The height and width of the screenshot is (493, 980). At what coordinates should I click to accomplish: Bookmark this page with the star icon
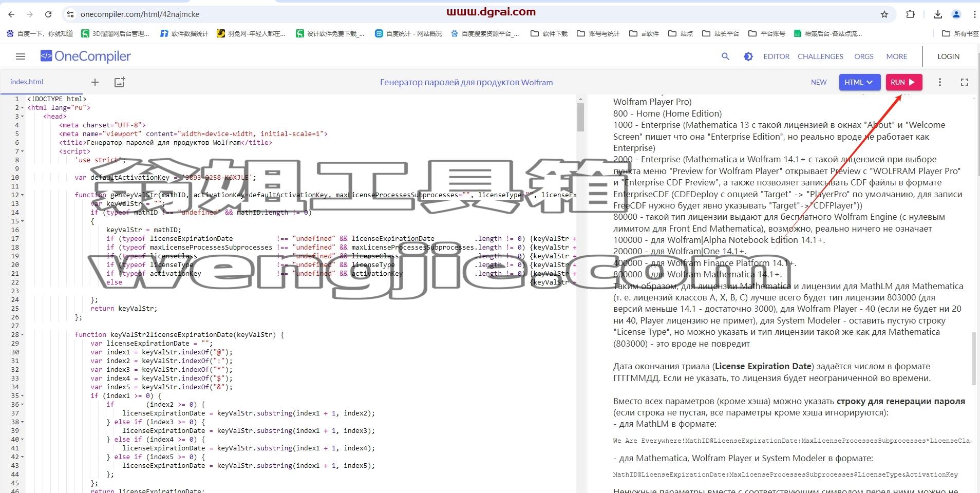(884, 14)
